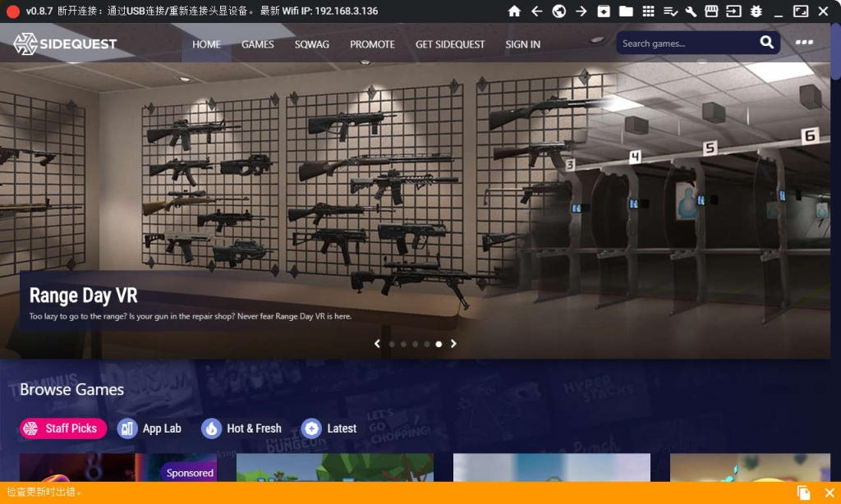Click the Search games input field
Viewport: 841px width, 504px height.
coord(686,44)
